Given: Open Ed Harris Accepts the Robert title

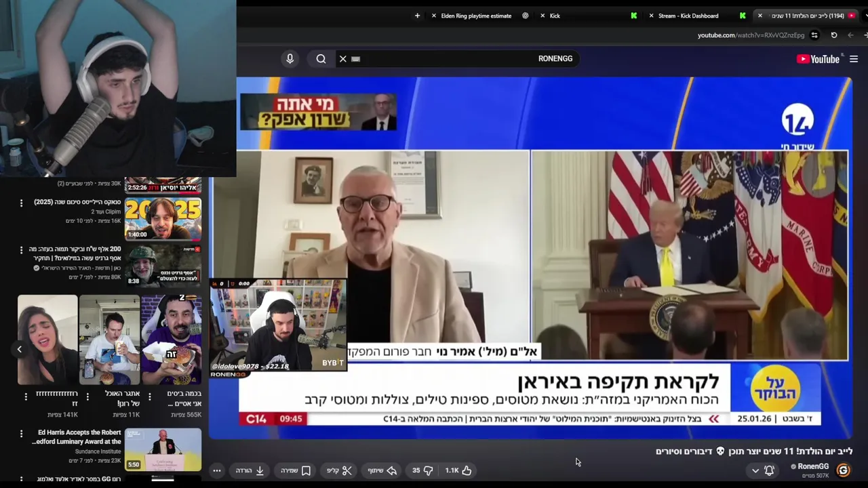Looking at the screenshot, I should pyautogui.click(x=77, y=436).
